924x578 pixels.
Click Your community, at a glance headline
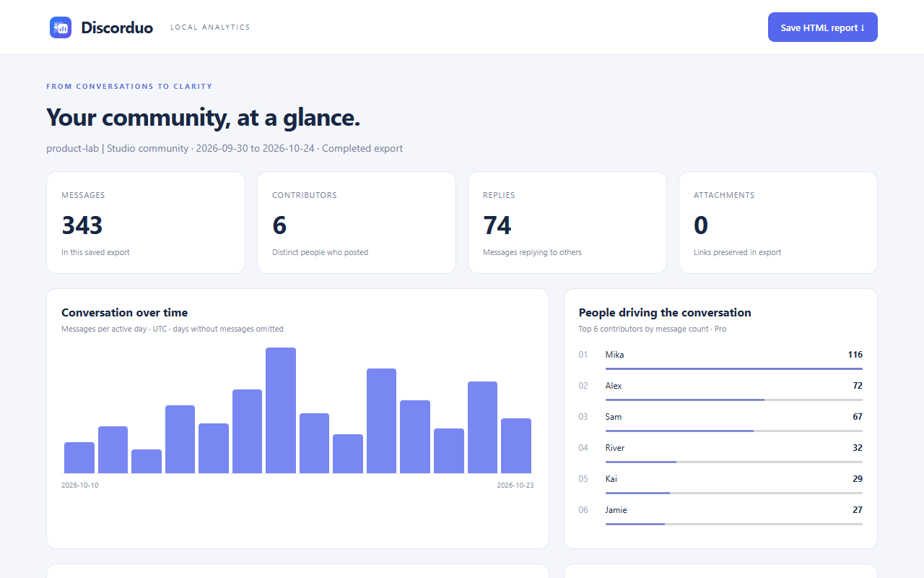203,117
